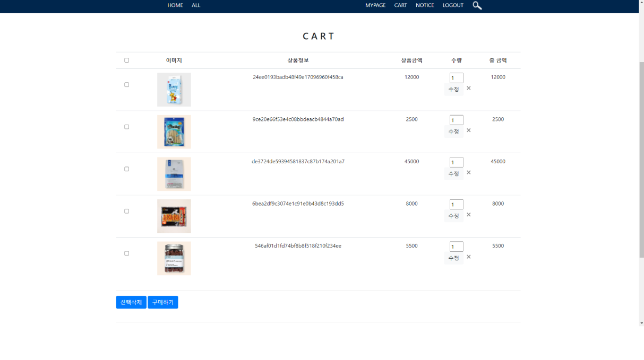Open thumbnail of product de3724de59394581837c87b174a201a7
644x360 pixels.
tap(174, 174)
